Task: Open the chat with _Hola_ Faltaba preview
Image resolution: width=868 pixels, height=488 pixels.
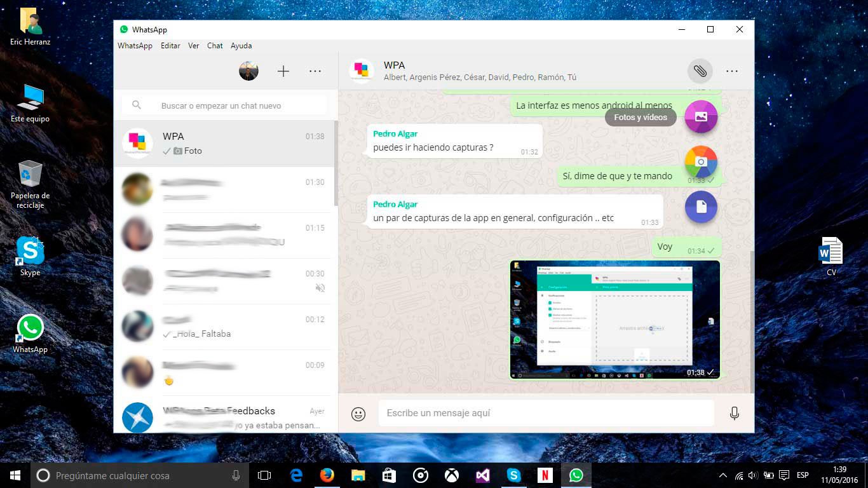Action: point(224,327)
